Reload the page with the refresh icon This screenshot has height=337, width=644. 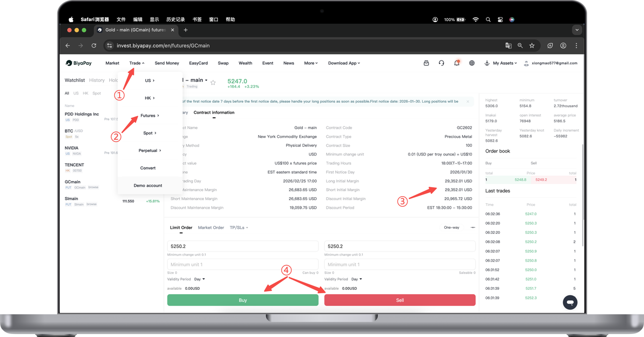coord(94,45)
